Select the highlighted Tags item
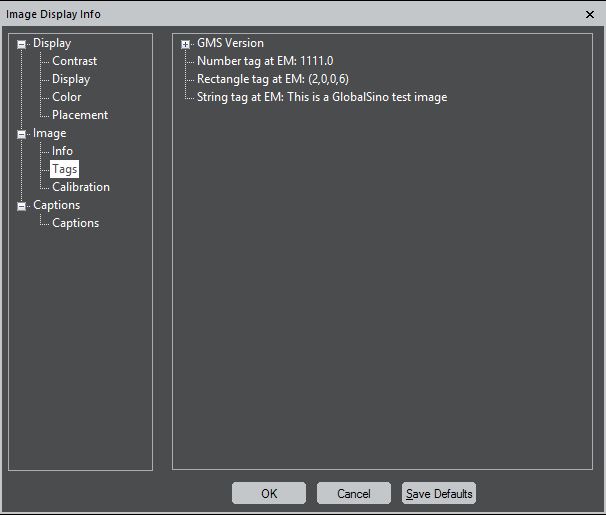This screenshot has width=606, height=515. [x=64, y=169]
